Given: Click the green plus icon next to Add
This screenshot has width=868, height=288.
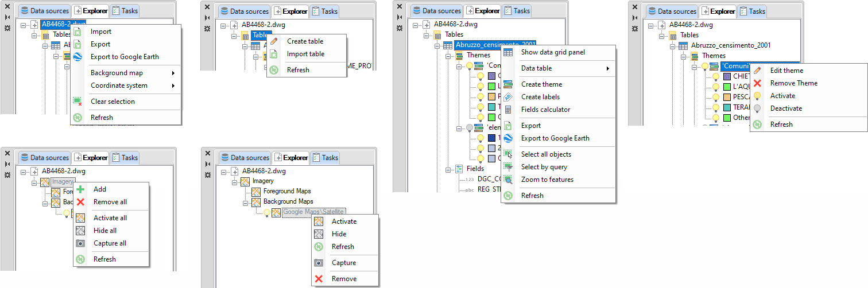Looking at the screenshot, I should [x=80, y=189].
